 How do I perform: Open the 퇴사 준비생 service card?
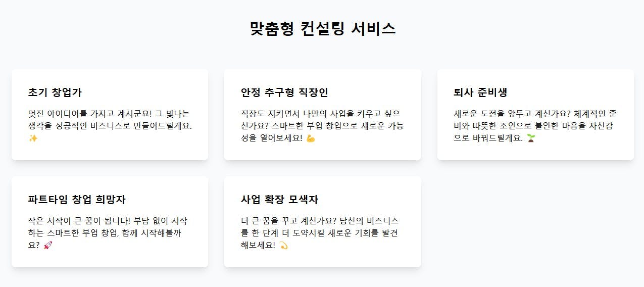[535, 115]
